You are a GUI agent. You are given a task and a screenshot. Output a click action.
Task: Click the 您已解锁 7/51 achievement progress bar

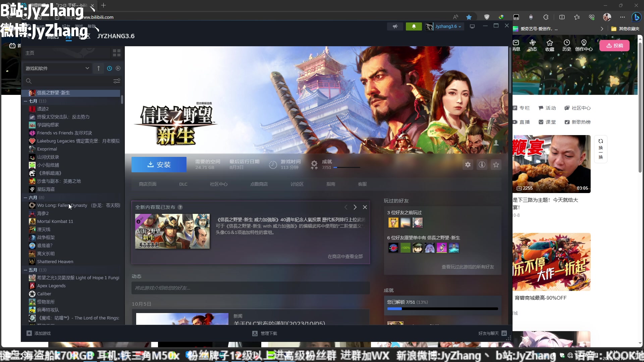(x=442, y=309)
